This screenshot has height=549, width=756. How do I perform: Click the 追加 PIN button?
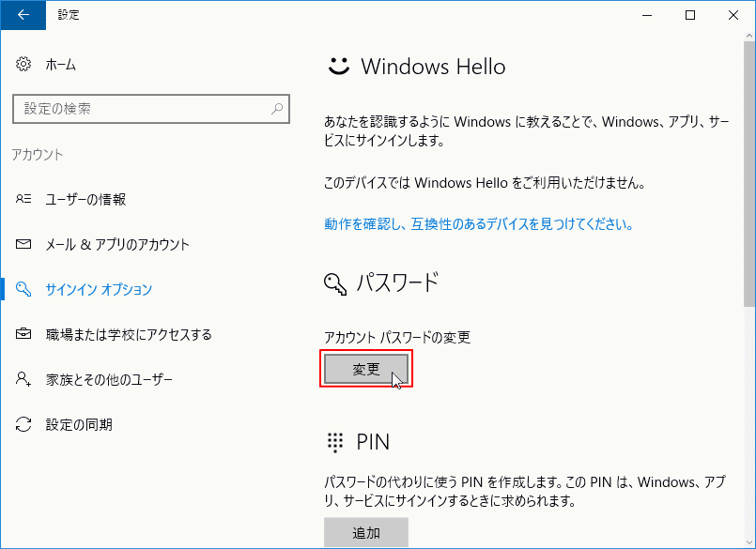[x=366, y=533]
